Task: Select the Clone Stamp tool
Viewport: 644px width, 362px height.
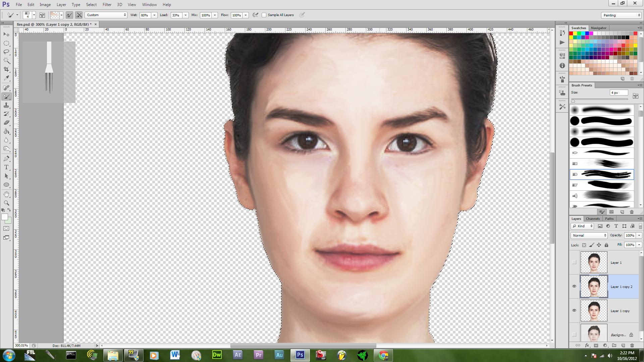Action: pos(6,105)
